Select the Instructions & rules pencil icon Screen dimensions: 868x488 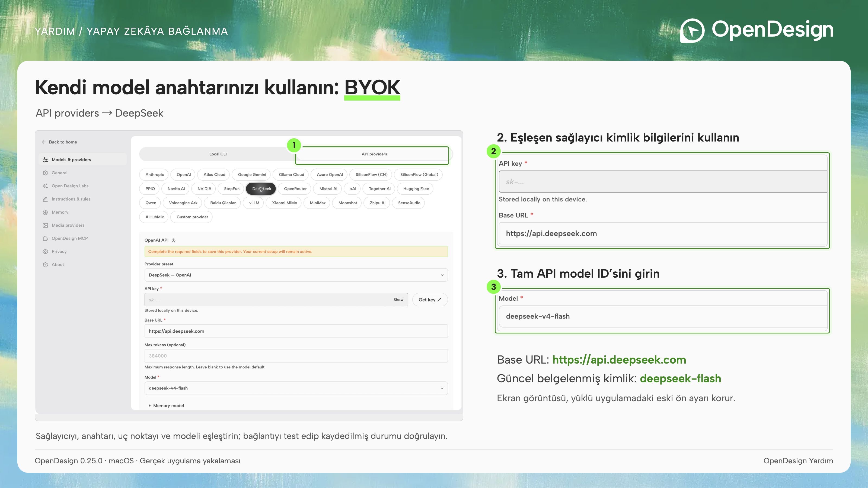point(45,199)
